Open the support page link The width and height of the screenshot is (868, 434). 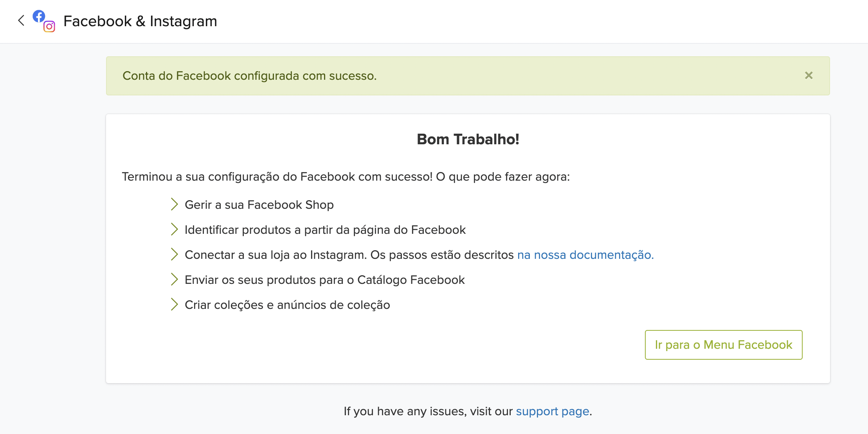coord(552,411)
